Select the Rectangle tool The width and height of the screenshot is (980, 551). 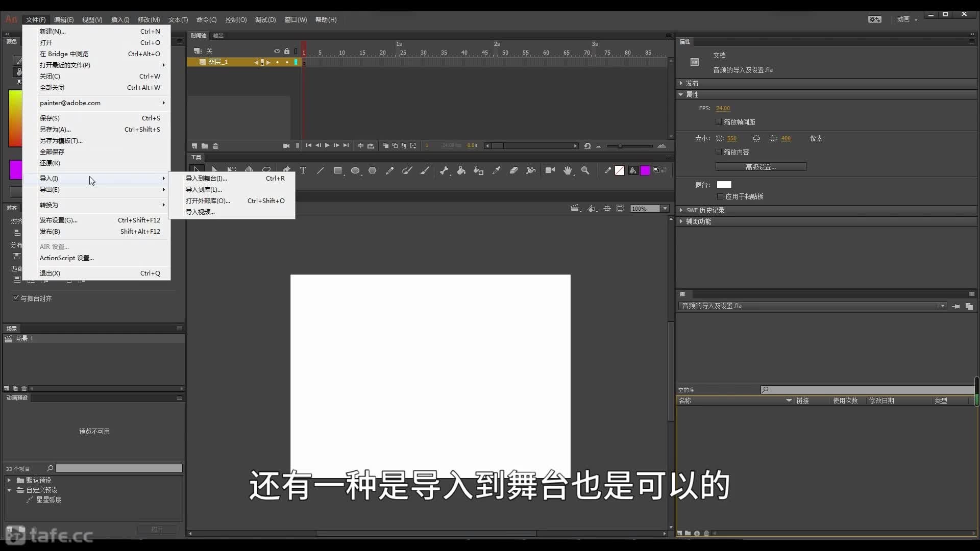click(x=338, y=170)
